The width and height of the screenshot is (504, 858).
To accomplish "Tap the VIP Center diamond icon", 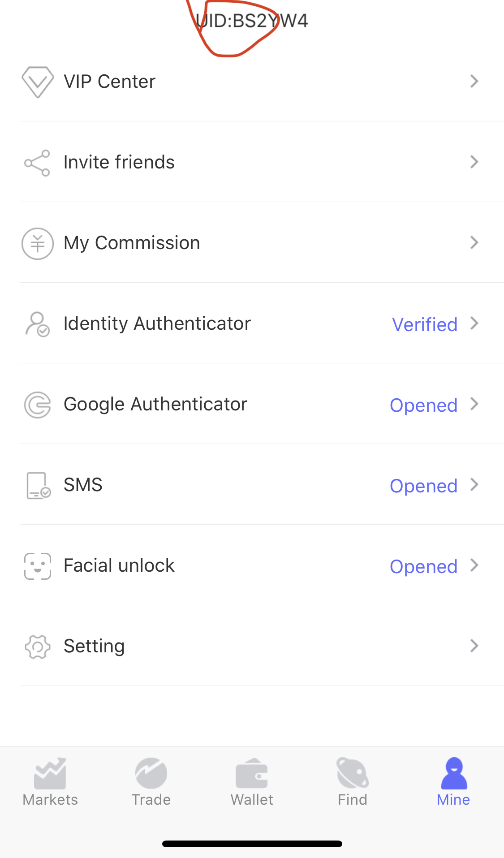I will pos(38,82).
